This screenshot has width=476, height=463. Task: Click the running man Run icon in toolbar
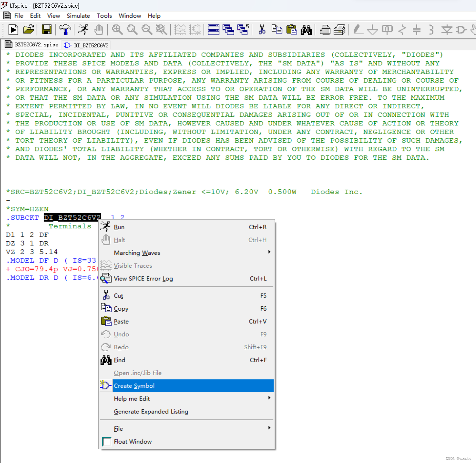click(x=84, y=30)
